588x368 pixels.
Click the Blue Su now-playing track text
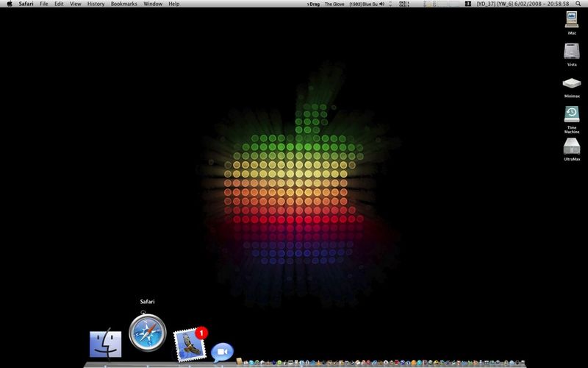click(x=363, y=4)
